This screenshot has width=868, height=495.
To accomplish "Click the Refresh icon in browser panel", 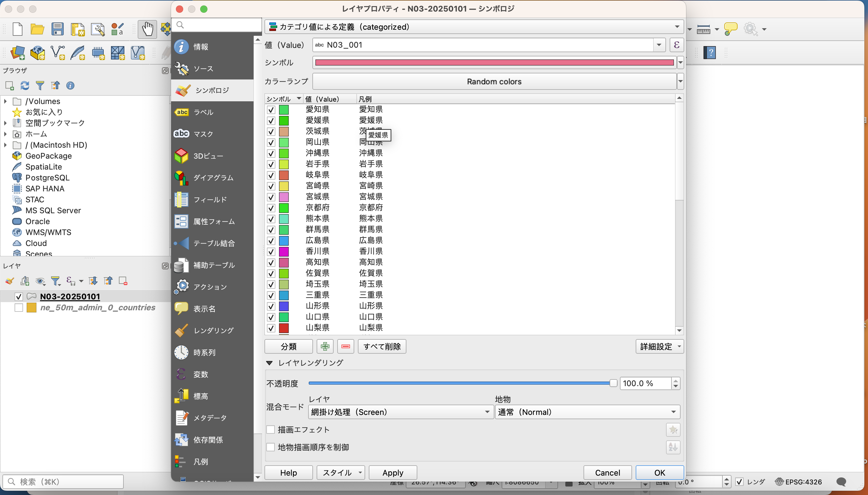I will click(x=25, y=85).
